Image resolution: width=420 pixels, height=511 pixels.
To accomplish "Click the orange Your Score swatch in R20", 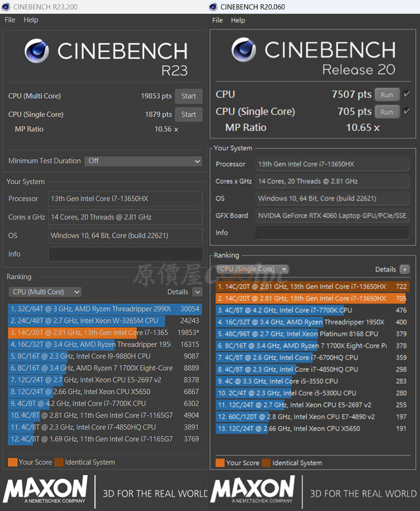I will (220, 463).
